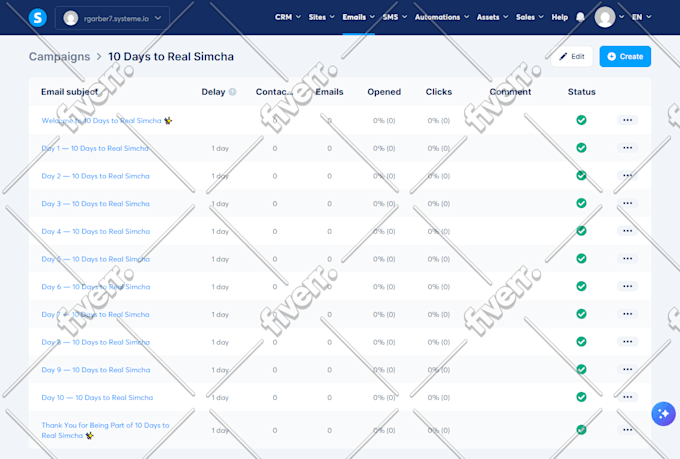Expand the CRM menu
This screenshot has height=459, width=680.
pos(288,17)
